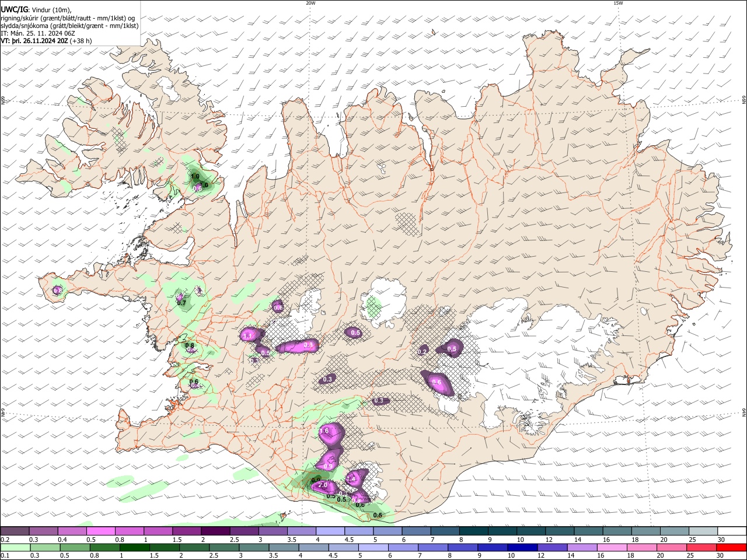The width and height of the screenshot is (747, 560).
Task: Click the 'VT: þri. 26.11.2024 20Z' valid time
Action: pos(34,41)
